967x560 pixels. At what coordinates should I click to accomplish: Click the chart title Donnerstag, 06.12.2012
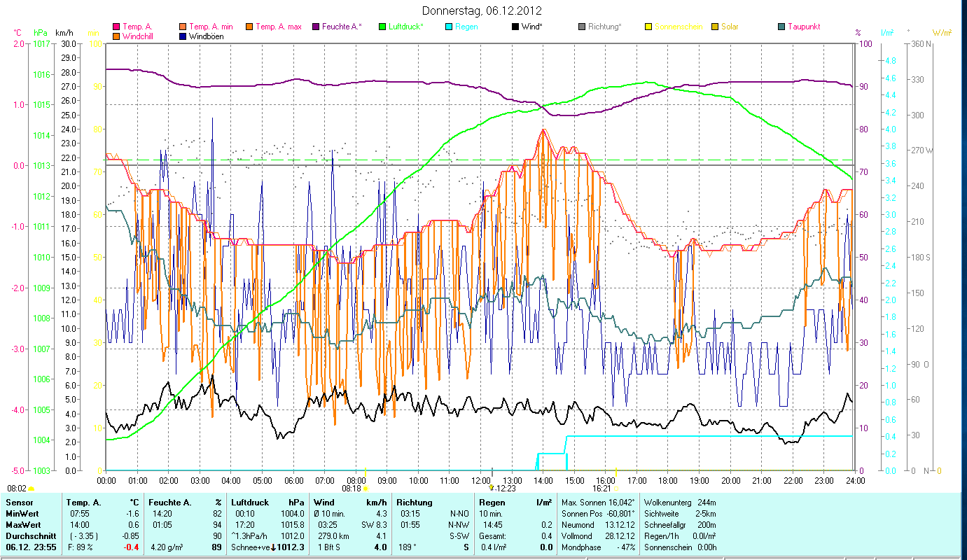[482, 10]
